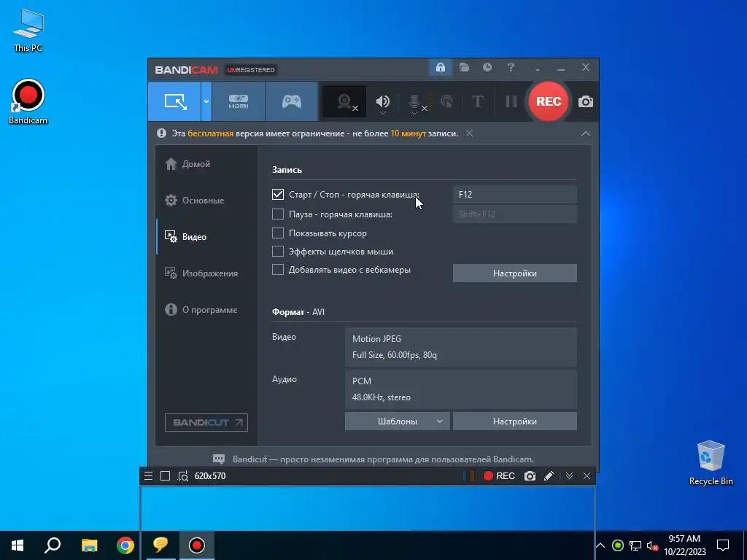Click the capture bar fullscreen rectangle icon

[166, 476]
